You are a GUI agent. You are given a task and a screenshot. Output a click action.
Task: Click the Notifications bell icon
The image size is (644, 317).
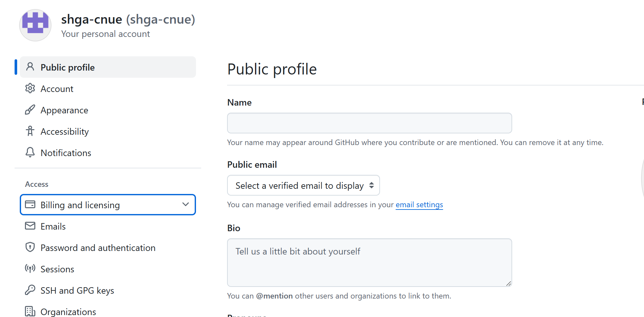pos(30,153)
